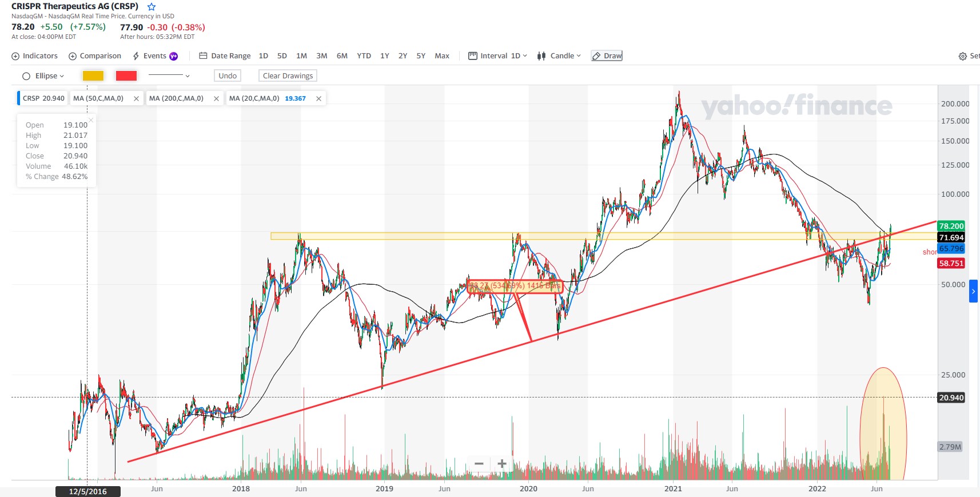
Task: Open the line style dropdown
Action: point(169,76)
